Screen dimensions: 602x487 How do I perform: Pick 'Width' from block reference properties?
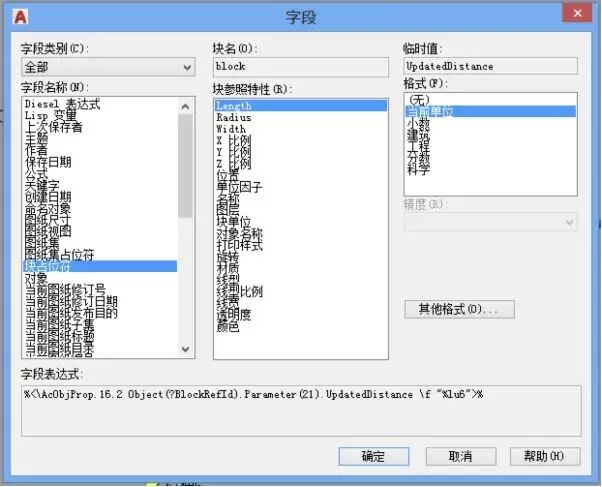point(231,129)
